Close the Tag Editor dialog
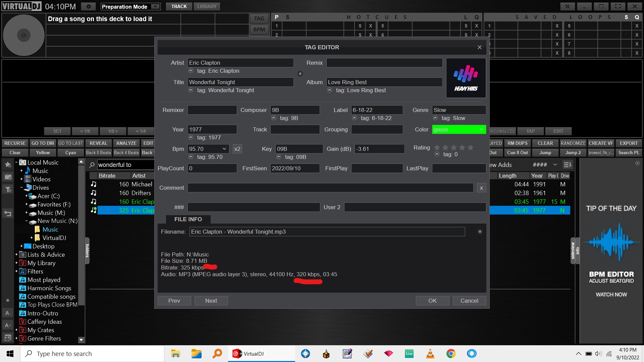Screen dimensions: 644x362 480,47
